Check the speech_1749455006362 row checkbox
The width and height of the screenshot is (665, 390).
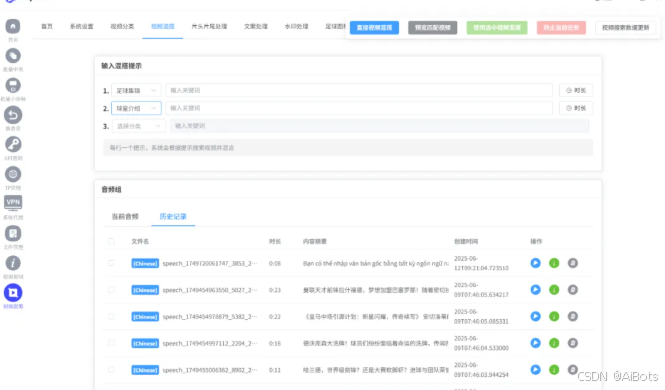coord(111,370)
